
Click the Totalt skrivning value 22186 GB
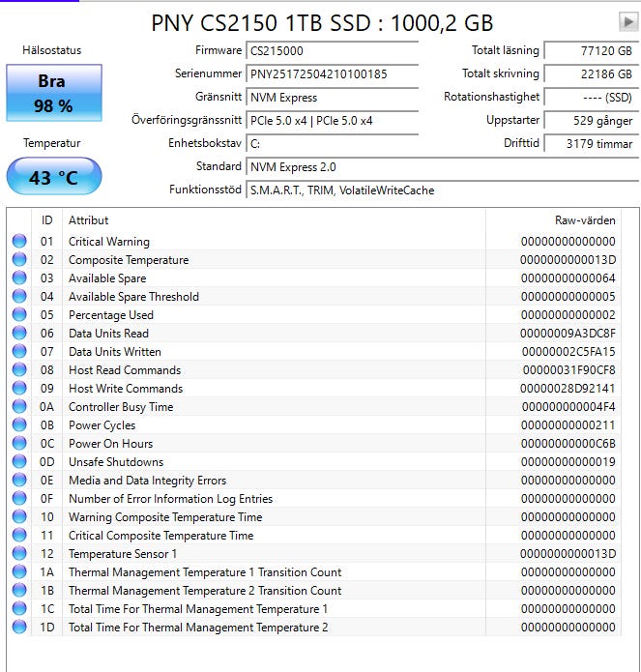click(x=592, y=73)
